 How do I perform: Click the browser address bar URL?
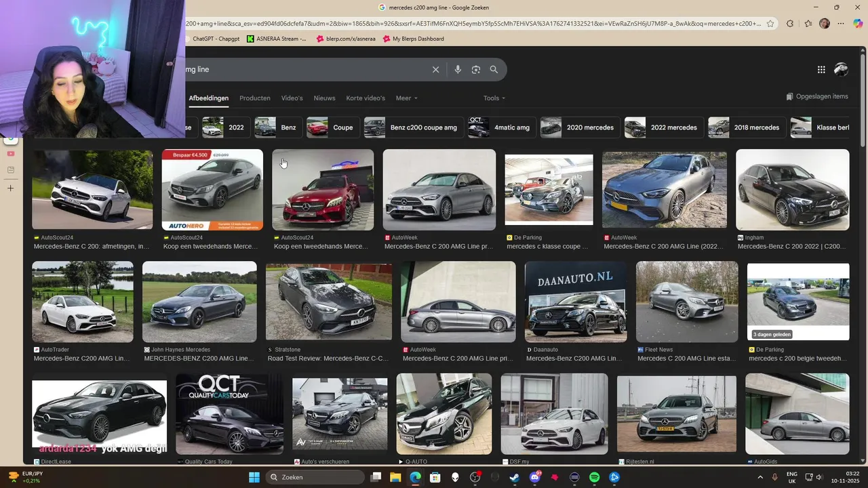click(473, 23)
